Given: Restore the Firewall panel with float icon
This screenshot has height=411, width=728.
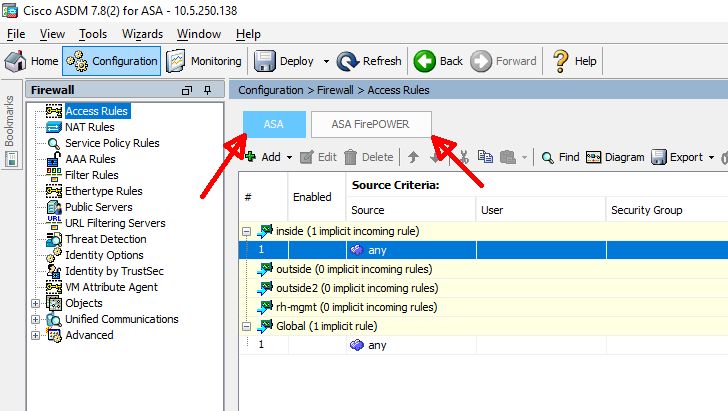Looking at the screenshot, I should click(187, 90).
